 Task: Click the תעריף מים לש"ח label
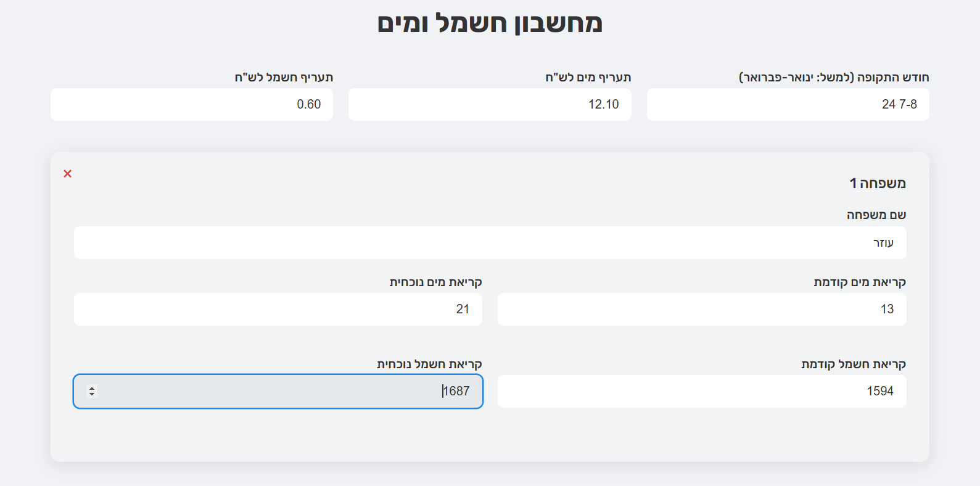[x=588, y=77]
